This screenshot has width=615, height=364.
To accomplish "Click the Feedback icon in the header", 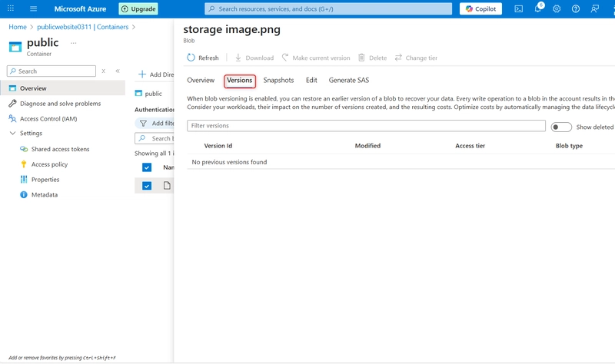I will (x=594, y=9).
